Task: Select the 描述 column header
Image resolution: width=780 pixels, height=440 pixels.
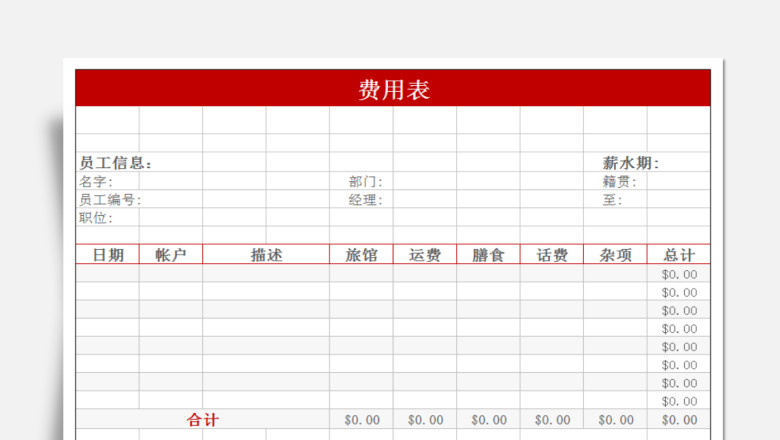Action: tap(266, 254)
